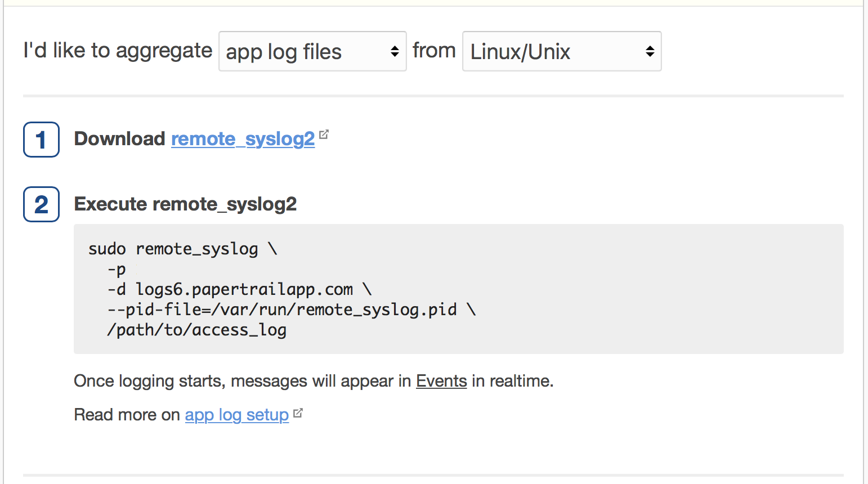
Task: Click the -p port flag line
Action: point(117,269)
